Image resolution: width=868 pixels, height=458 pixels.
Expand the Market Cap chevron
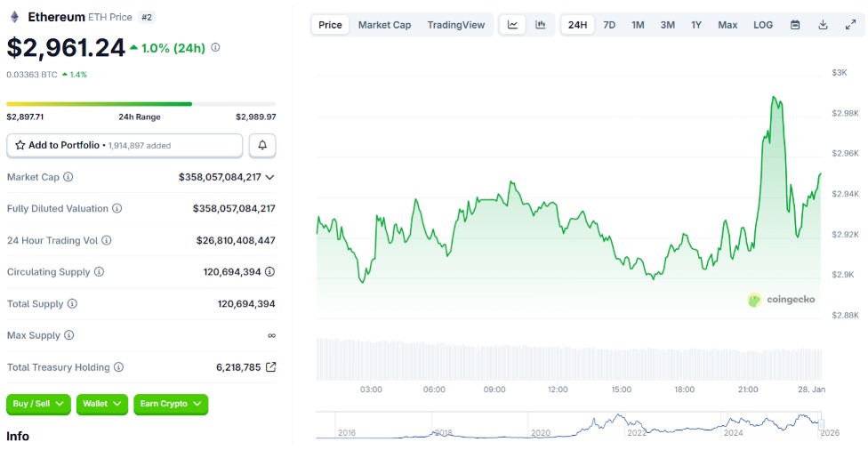(x=269, y=177)
